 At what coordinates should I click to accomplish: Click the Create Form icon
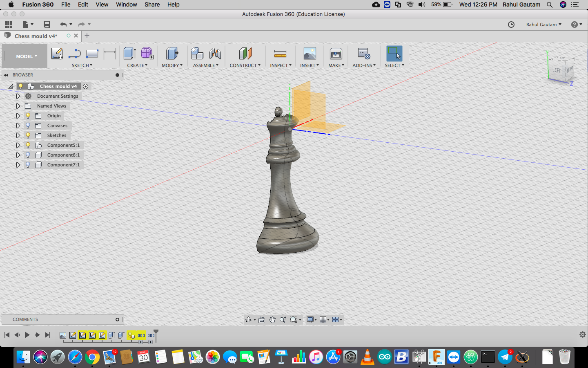tap(147, 54)
